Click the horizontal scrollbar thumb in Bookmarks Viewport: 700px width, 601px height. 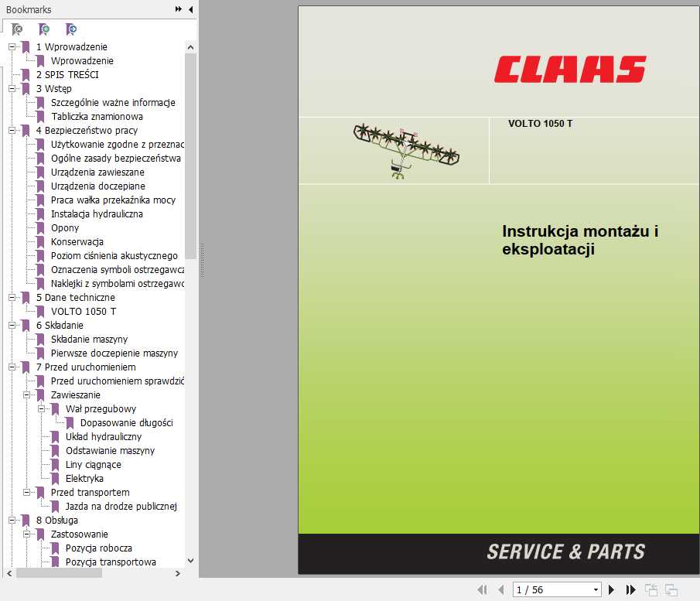59,573
